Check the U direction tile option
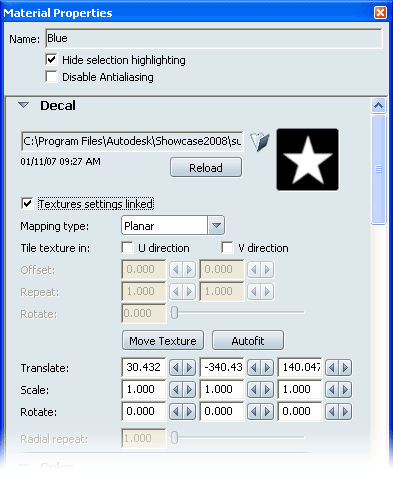 pos(127,248)
